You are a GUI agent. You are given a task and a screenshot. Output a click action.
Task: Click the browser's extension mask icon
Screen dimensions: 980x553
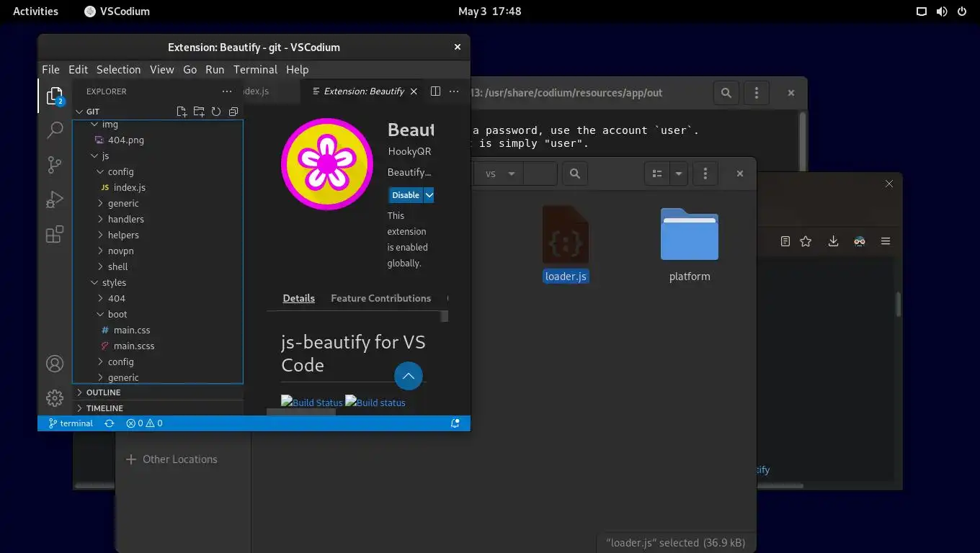859,241
